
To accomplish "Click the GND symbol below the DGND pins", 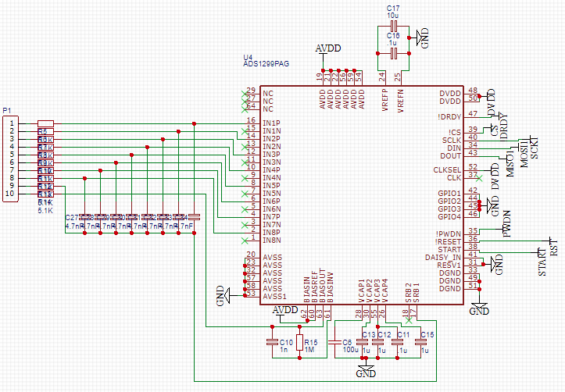I will click(479, 308).
